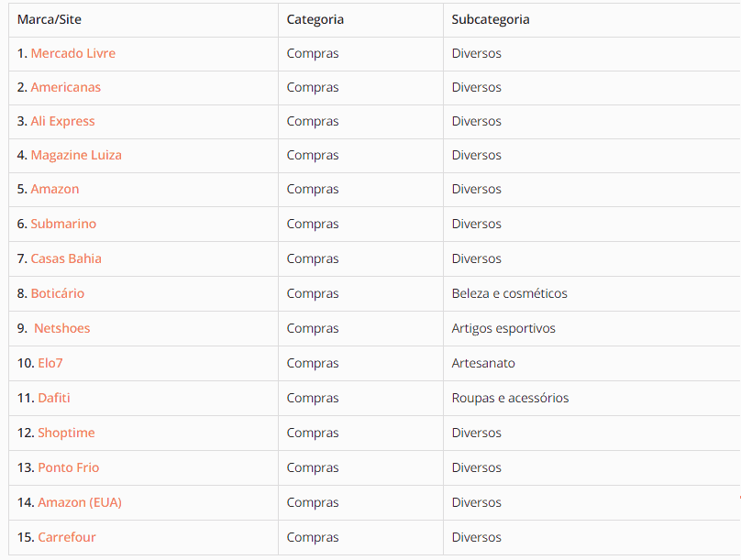
Task: Click the Artigos esportivos subcategory cell
Action: 503,328
